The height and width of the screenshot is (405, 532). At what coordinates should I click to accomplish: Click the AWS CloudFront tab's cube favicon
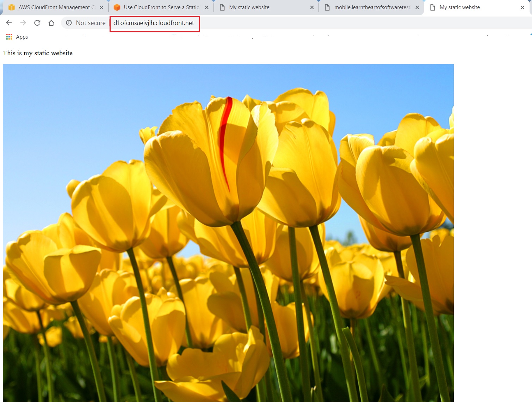point(12,7)
